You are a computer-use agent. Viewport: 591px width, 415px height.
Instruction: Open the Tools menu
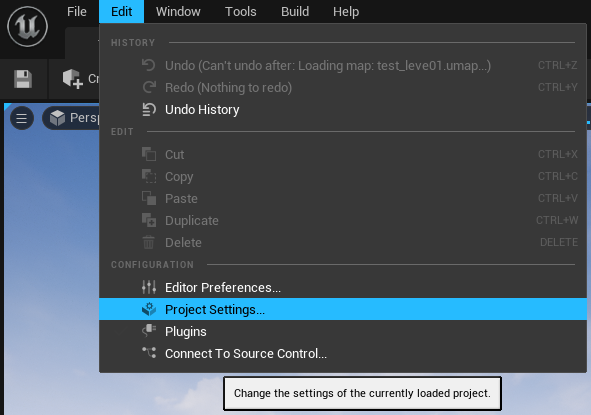click(240, 12)
